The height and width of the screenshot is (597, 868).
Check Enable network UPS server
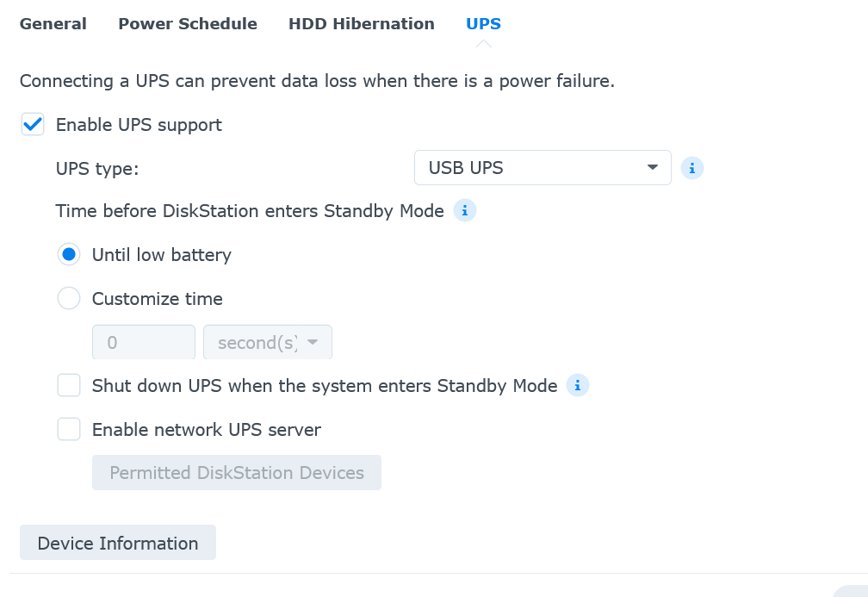pyautogui.click(x=69, y=429)
